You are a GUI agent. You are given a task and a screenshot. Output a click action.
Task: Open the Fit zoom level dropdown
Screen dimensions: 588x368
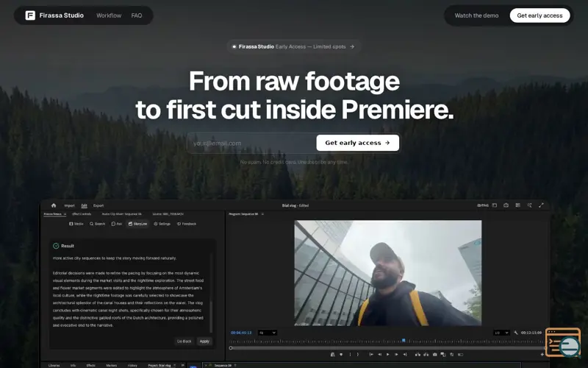click(268, 333)
